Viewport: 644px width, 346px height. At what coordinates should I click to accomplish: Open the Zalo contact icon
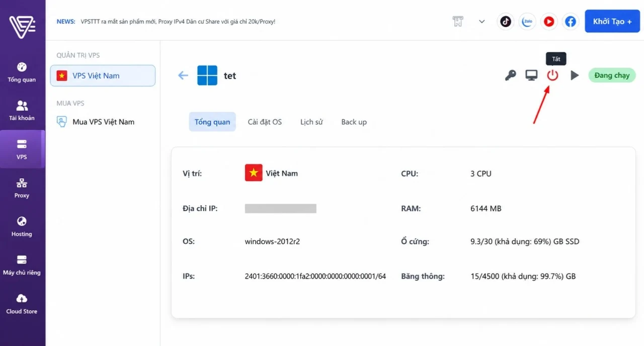click(527, 22)
